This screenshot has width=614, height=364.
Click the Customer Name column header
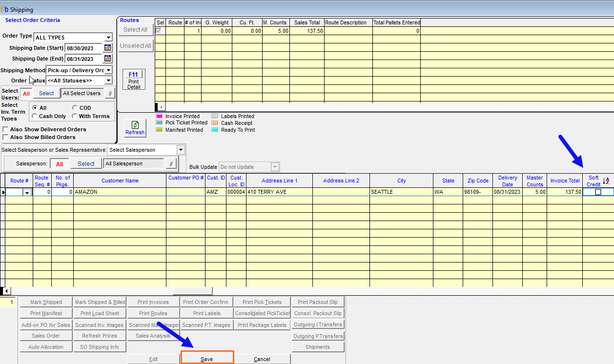click(120, 181)
